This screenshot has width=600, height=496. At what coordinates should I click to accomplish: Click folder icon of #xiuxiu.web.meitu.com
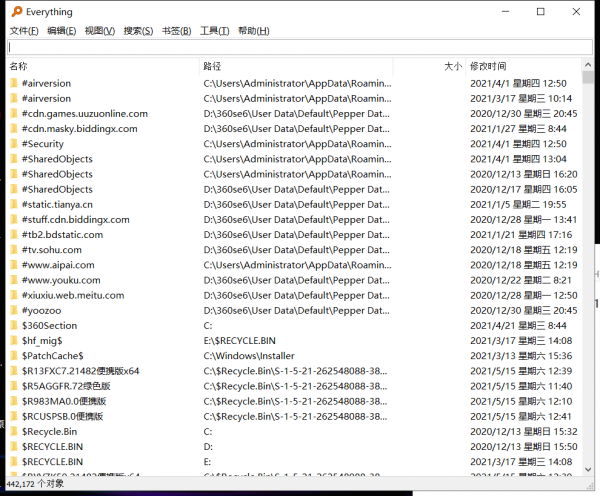tap(14, 295)
